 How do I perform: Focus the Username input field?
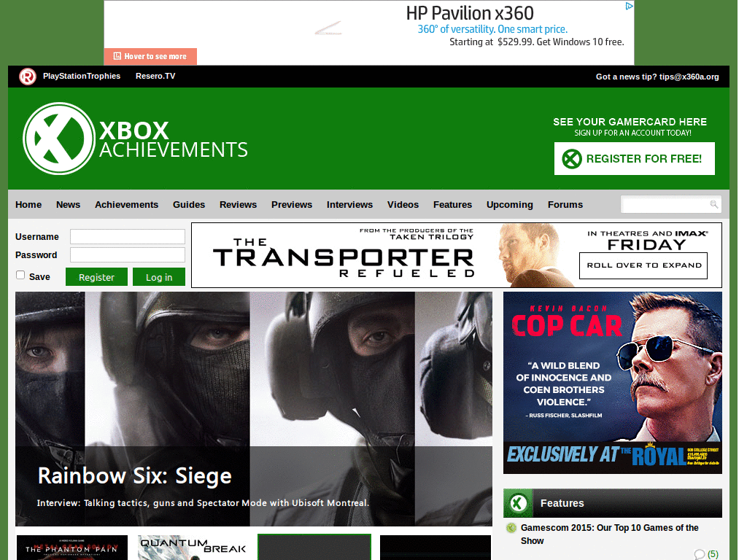point(128,237)
